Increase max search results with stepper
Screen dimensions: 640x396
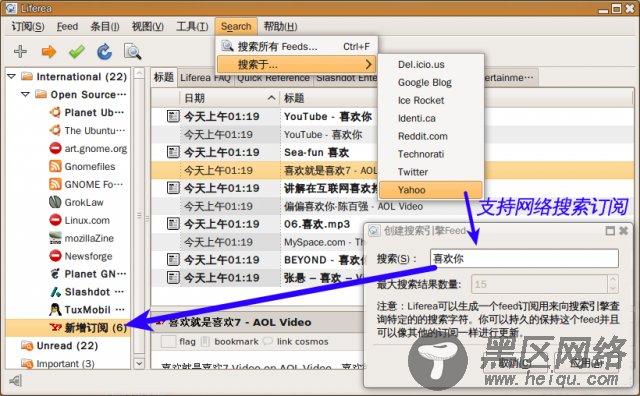pos(613,280)
